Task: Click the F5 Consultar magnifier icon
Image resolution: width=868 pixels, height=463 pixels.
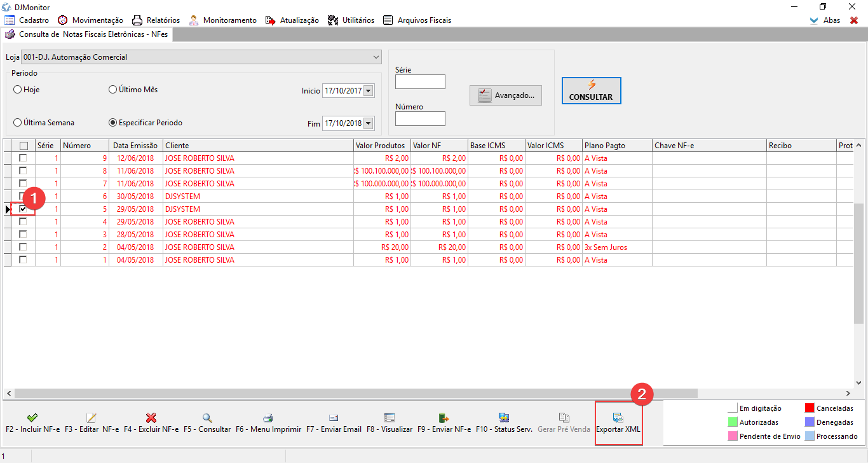Action: [207, 418]
